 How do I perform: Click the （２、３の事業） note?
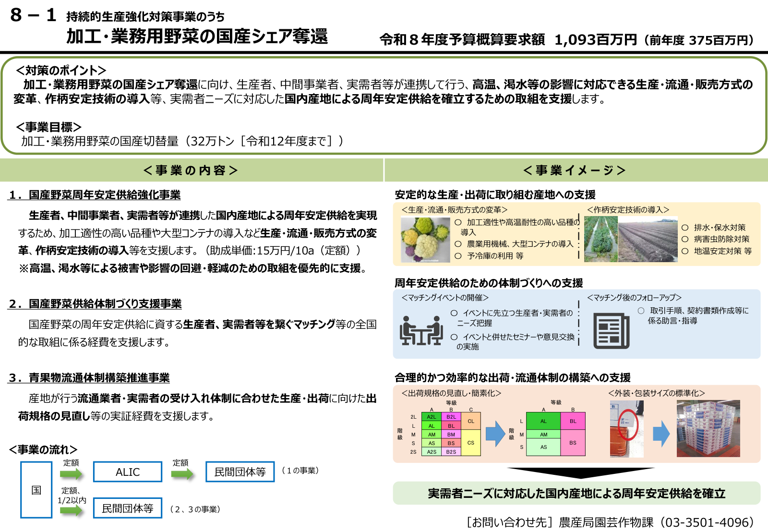point(195,509)
